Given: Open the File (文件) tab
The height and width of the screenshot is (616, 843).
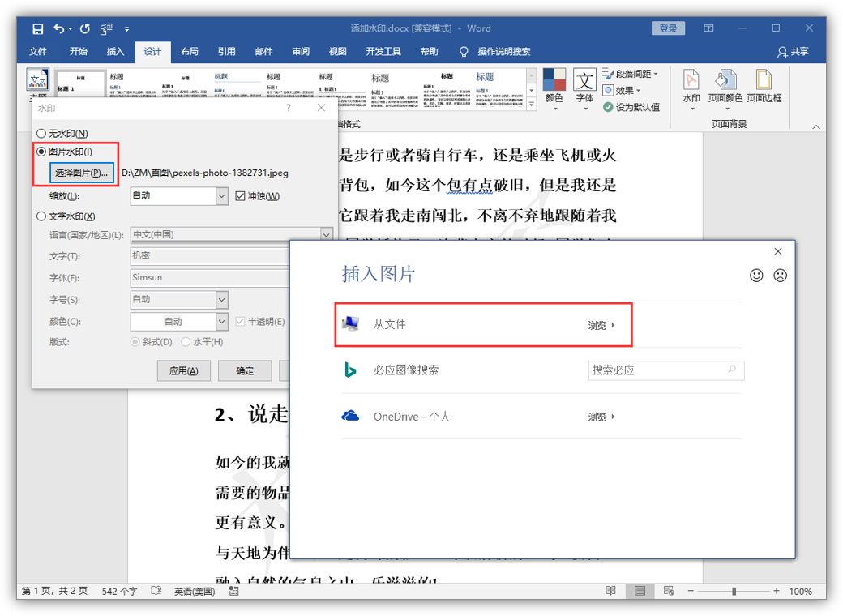Looking at the screenshot, I should 37,52.
